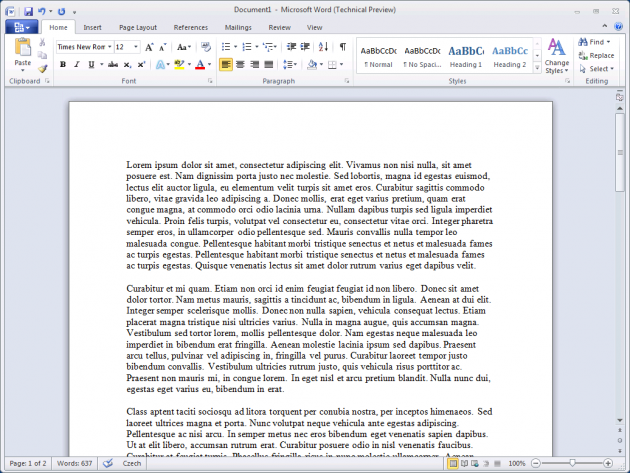Open the References tab
630x473 pixels.
[x=191, y=27]
